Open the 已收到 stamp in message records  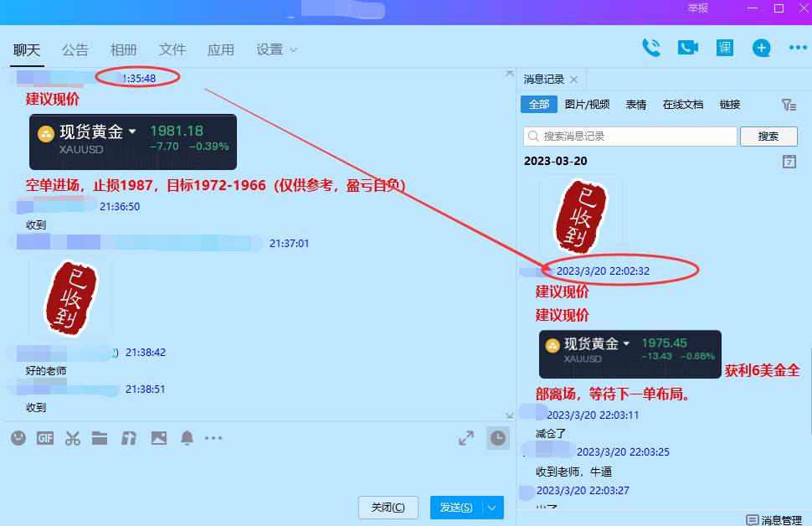[581, 215]
